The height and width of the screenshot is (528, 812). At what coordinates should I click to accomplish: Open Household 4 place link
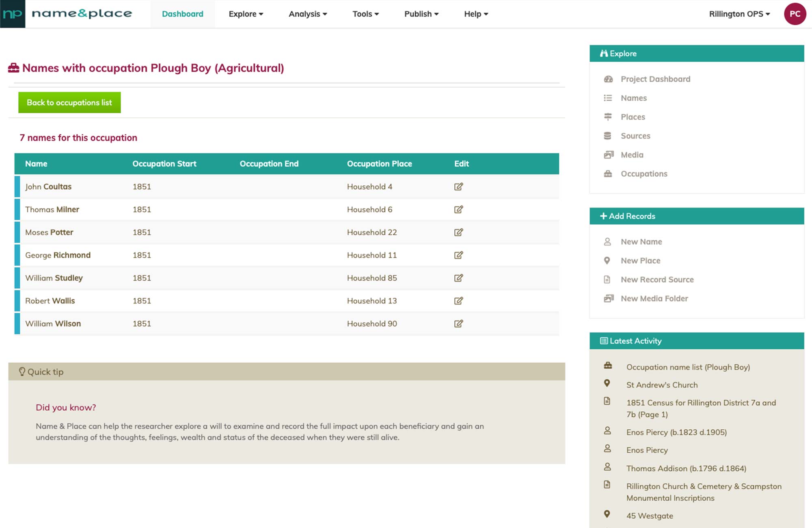tap(369, 186)
